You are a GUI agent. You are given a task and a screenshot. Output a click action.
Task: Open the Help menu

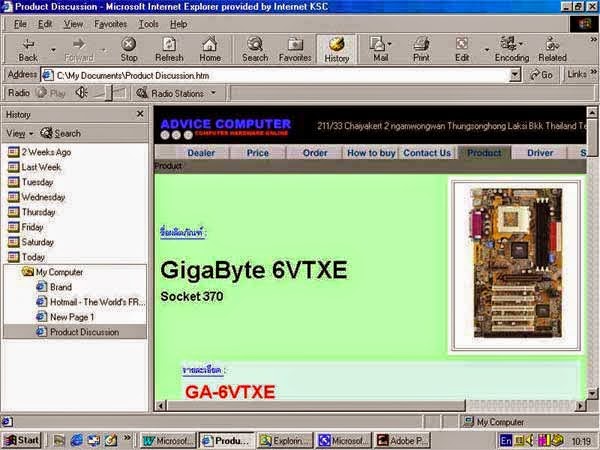pos(178,24)
